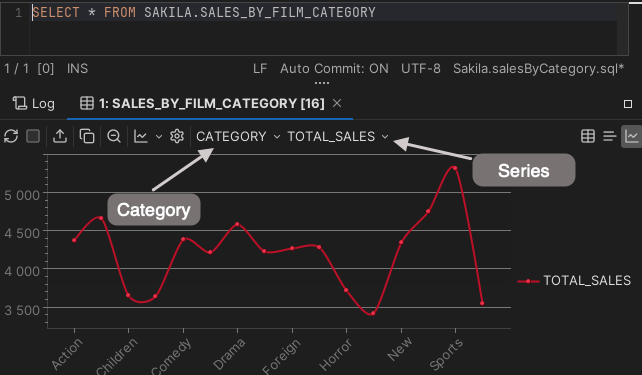The image size is (642, 375).
Task: Click the Sports peak data point
Action: (455, 168)
